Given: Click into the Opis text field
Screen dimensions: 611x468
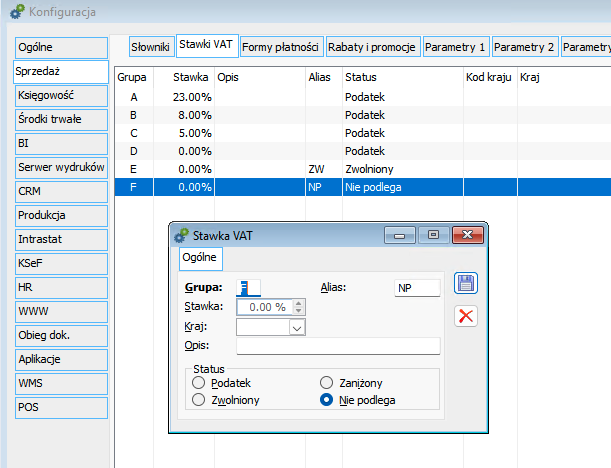Looking at the screenshot, I should click(x=338, y=346).
